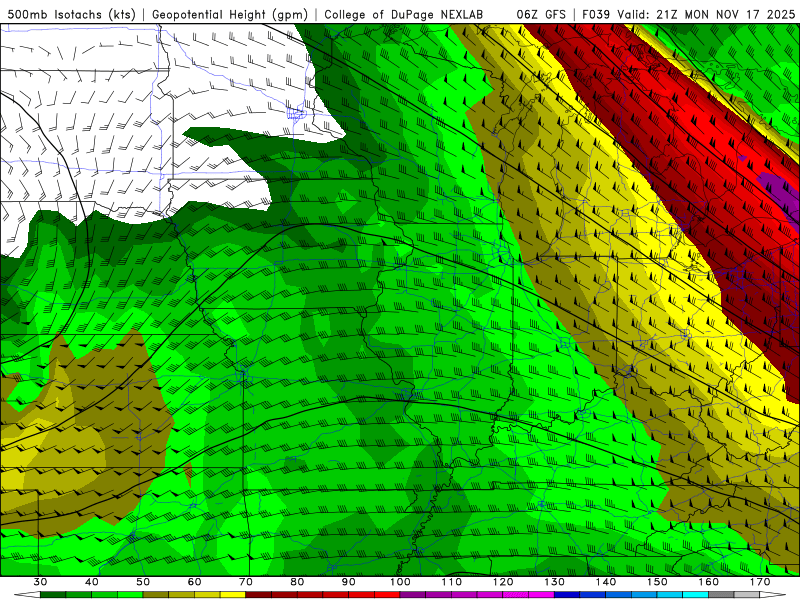Click the legend value "90"
The width and height of the screenshot is (800, 600).
(x=348, y=582)
